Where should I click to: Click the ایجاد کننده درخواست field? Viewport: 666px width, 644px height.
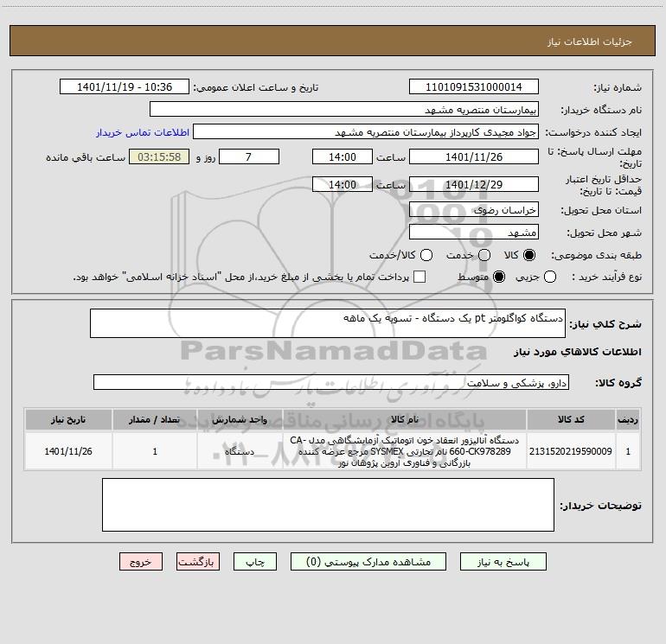click(366, 131)
